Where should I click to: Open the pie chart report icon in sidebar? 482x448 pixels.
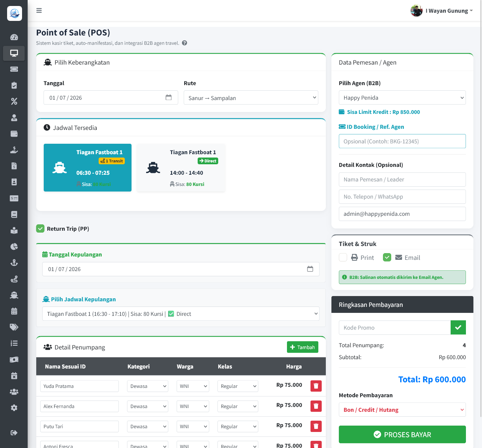click(x=14, y=246)
